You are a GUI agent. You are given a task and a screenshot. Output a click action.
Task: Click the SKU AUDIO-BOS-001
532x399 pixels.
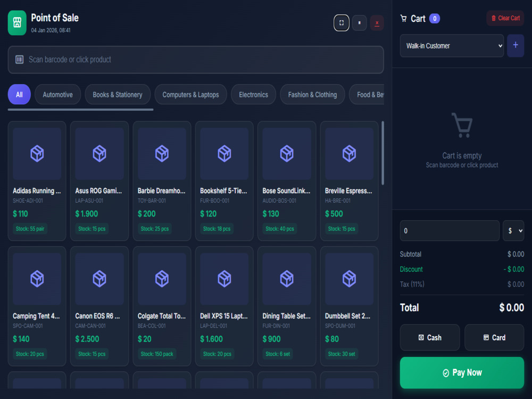pyautogui.click(x=279, y=201)
